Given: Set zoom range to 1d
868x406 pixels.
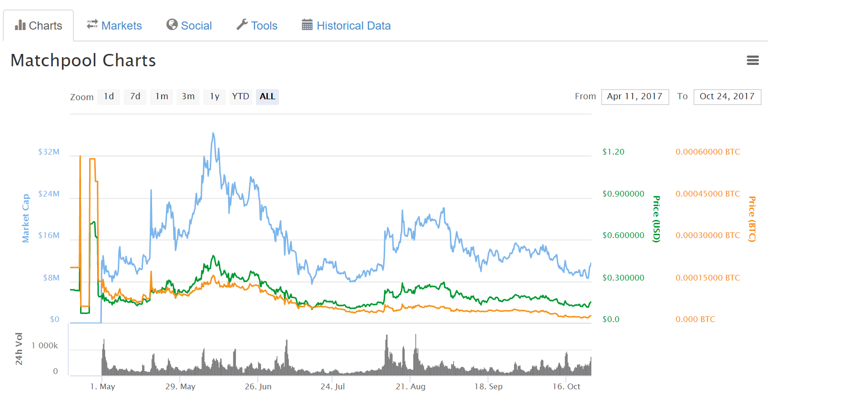Looking at the screenshot, I should tap(109, 97).
